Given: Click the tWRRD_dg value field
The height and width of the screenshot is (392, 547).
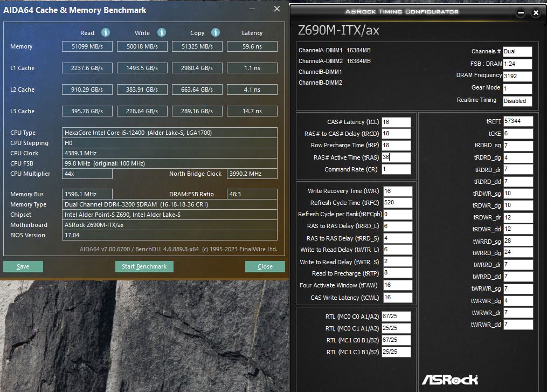Looking at the screenshot, I should [x=518, y=252].
